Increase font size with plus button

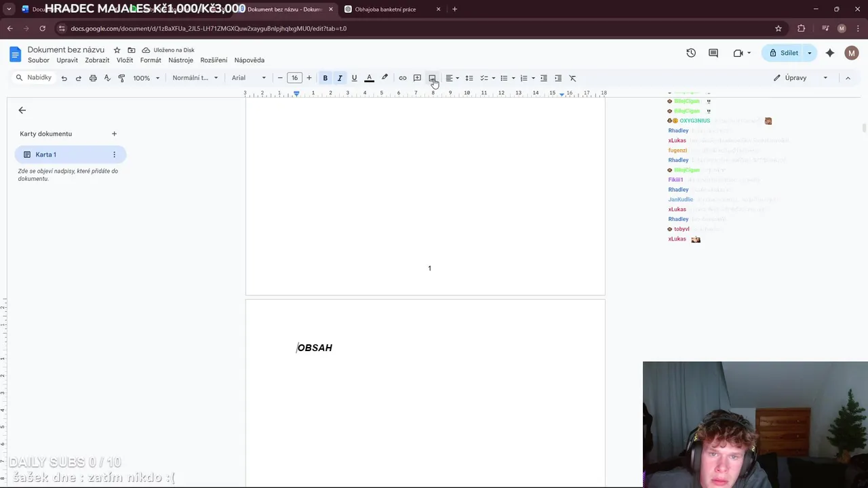click(x=309, y=78)
